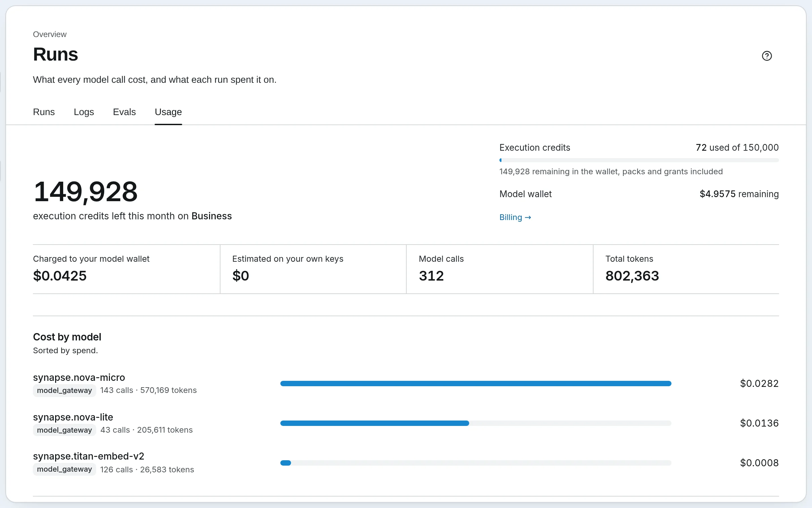Click the synapse.titan-embed-v2 cost bar
The image size is (812, 508).
pos(476,463)
